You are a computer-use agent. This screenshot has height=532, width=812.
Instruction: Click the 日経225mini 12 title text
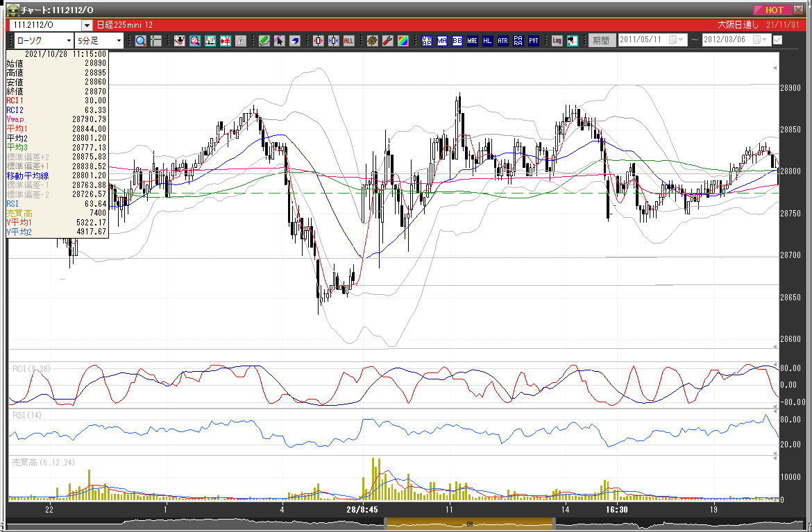click(x=125, y=25)
